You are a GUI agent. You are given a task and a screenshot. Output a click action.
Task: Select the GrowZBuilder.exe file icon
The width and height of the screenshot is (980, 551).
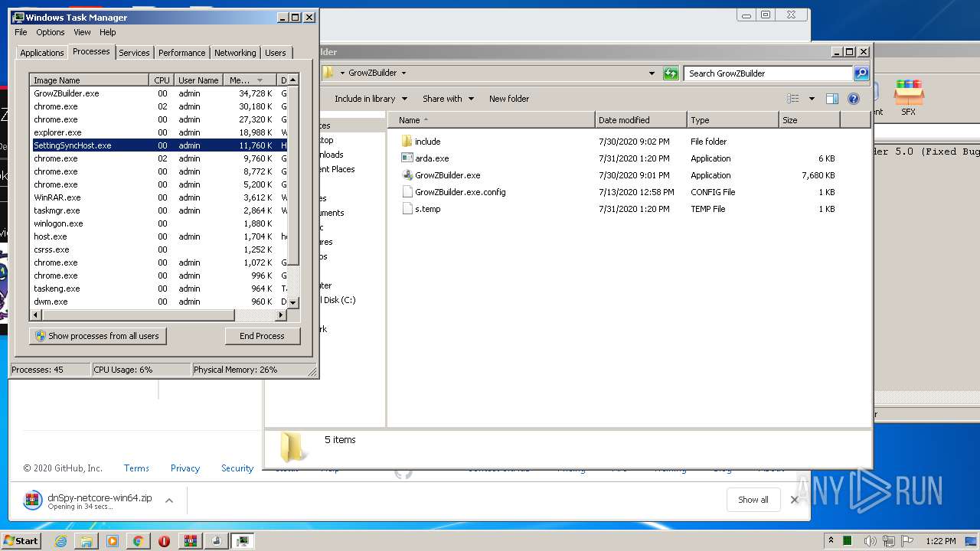point(407,175)
